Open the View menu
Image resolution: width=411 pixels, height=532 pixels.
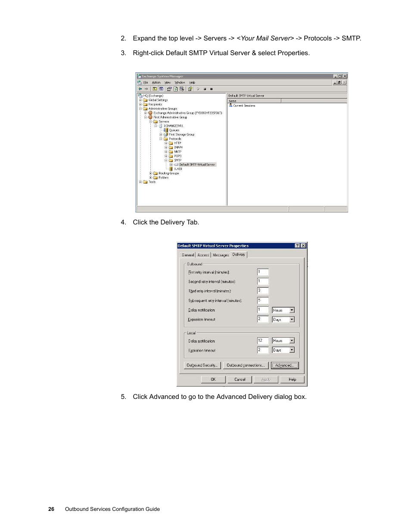(x=168, y=82)
